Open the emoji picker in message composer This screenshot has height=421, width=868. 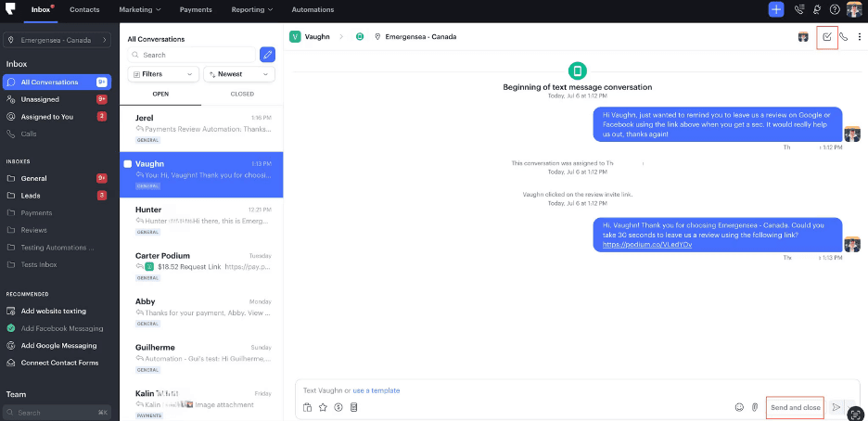[x=739, y=407]
